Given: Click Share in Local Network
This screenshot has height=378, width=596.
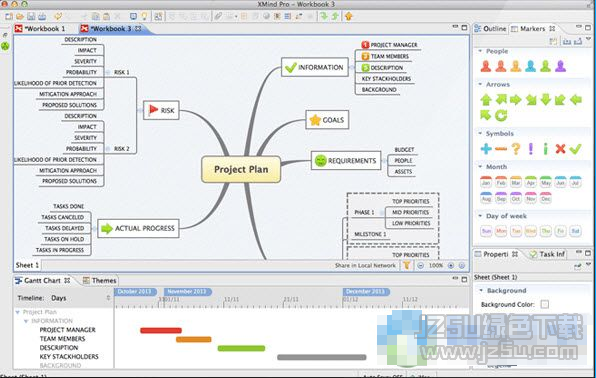Looking at the screenshot, I should click(x=365, y=265).
